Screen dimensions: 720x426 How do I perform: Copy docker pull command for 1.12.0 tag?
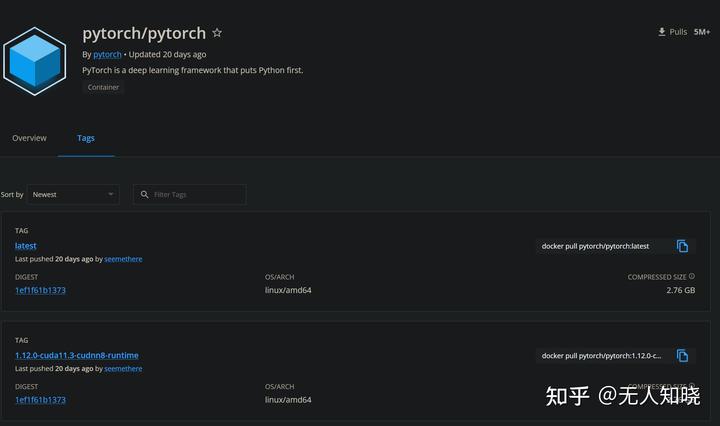682,355
